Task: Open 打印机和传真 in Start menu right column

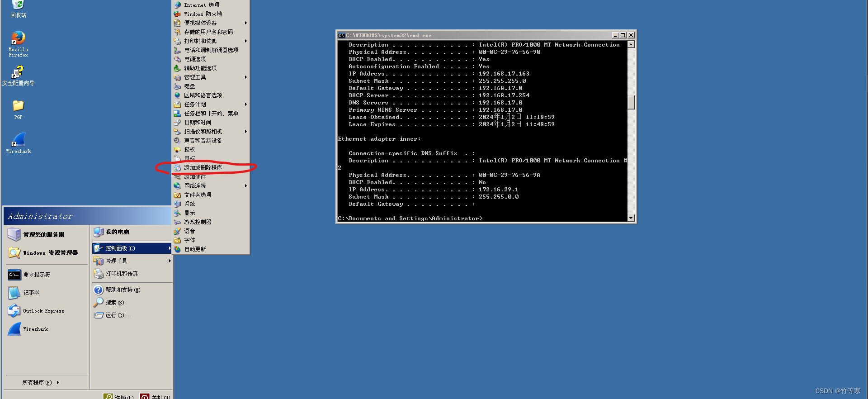Action: 132,273
